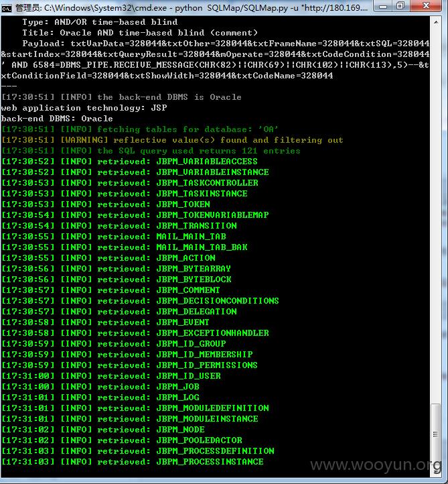The image size is (448, 484).
Task: Click 'back-end DBMS: Oracle' line
Action: 57,119
